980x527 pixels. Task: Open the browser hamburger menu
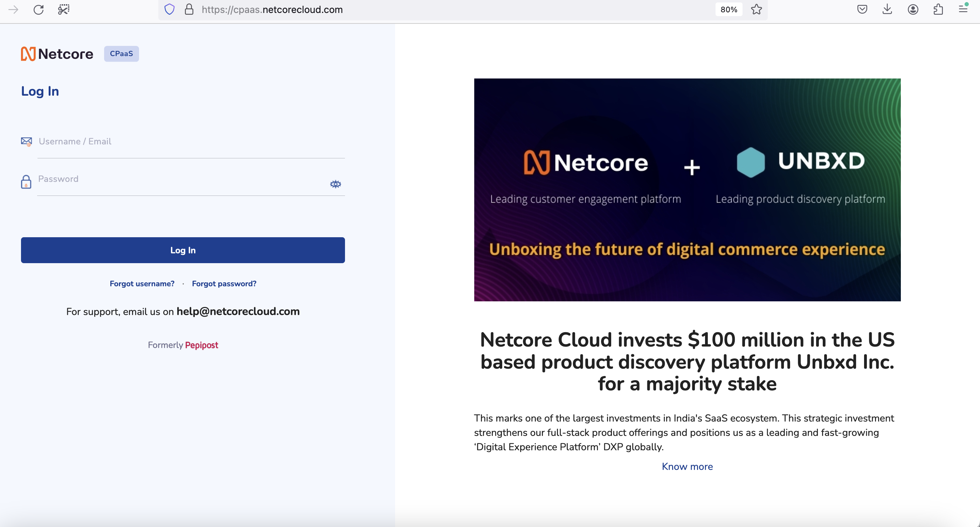point(963,9)
